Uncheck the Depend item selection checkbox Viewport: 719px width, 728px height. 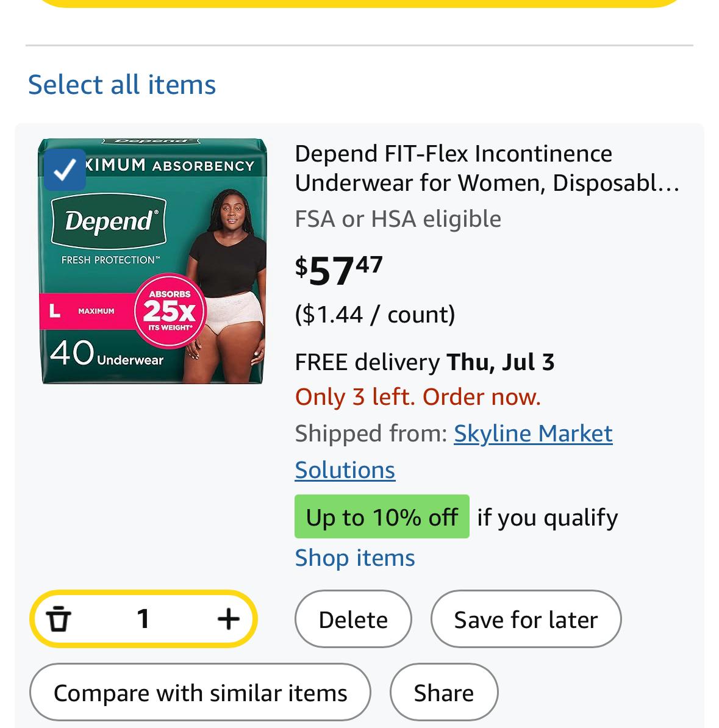pyautogui.click(x=65, y=170)
